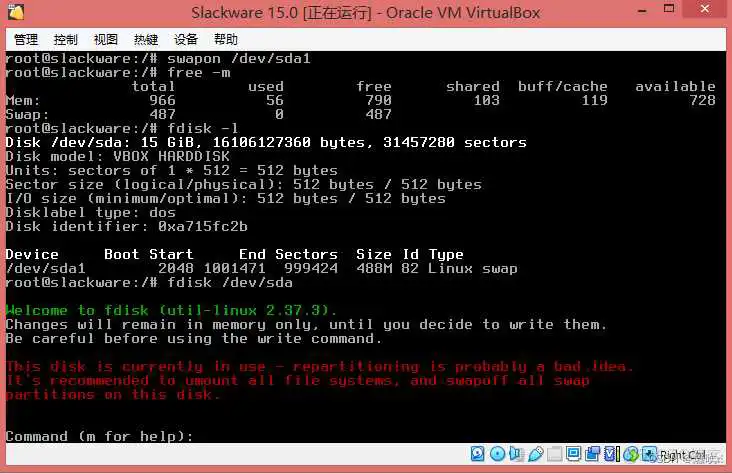Open the 视图 menu
The height and width of the screenshot is (474, 732).
[106, 39]
